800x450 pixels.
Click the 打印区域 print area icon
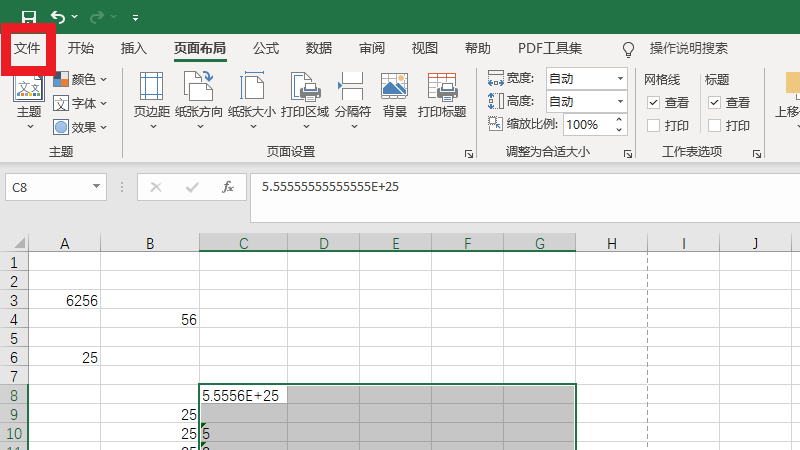pyautogui.click(x=304, y=95)
